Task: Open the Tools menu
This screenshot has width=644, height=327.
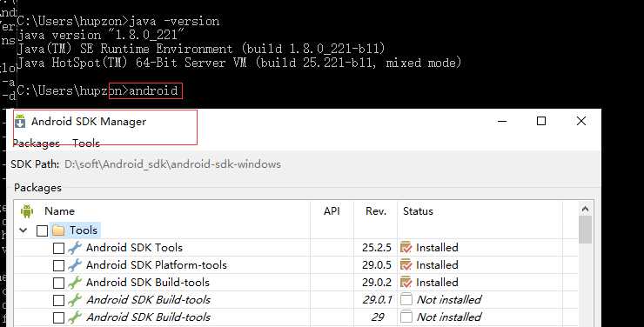Action: point(86,143)
